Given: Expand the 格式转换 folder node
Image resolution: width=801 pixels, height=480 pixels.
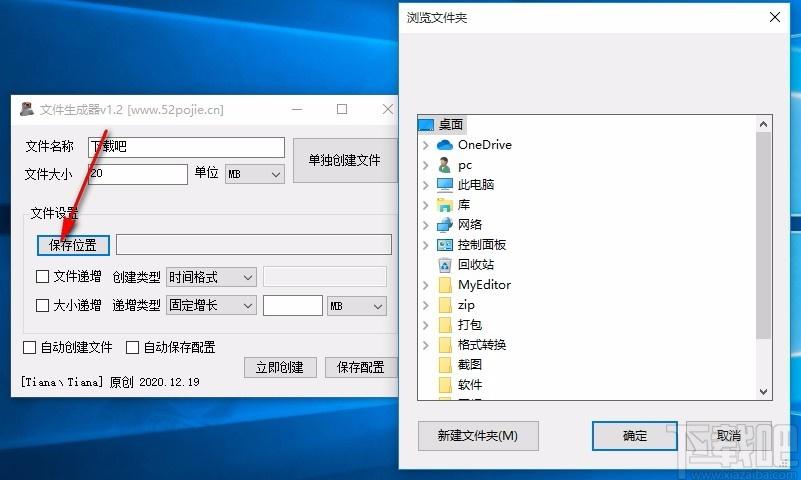Looking at the screenshot, I should click(426, 345).
